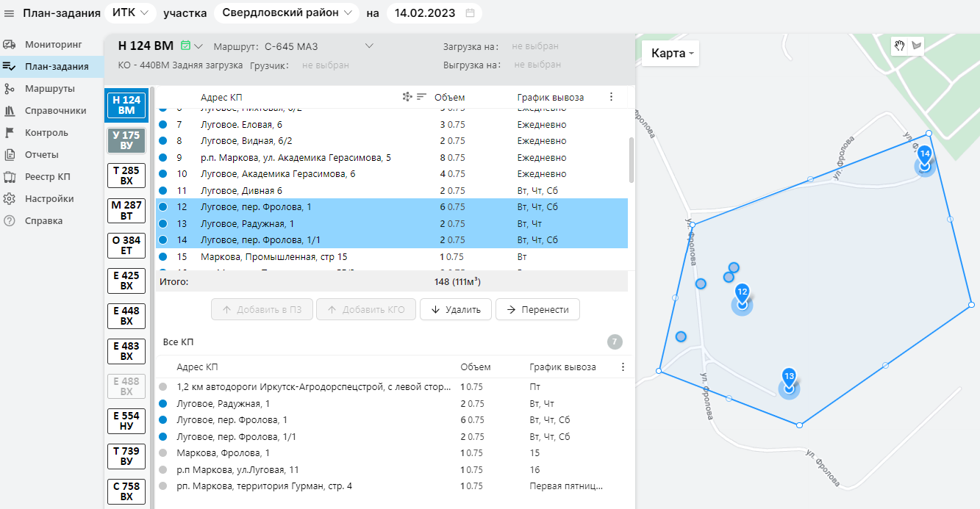This screenshot has width=980, height=509.
Task: Activate the polygon drawing tool on map
Action: (x=916, y=46)
